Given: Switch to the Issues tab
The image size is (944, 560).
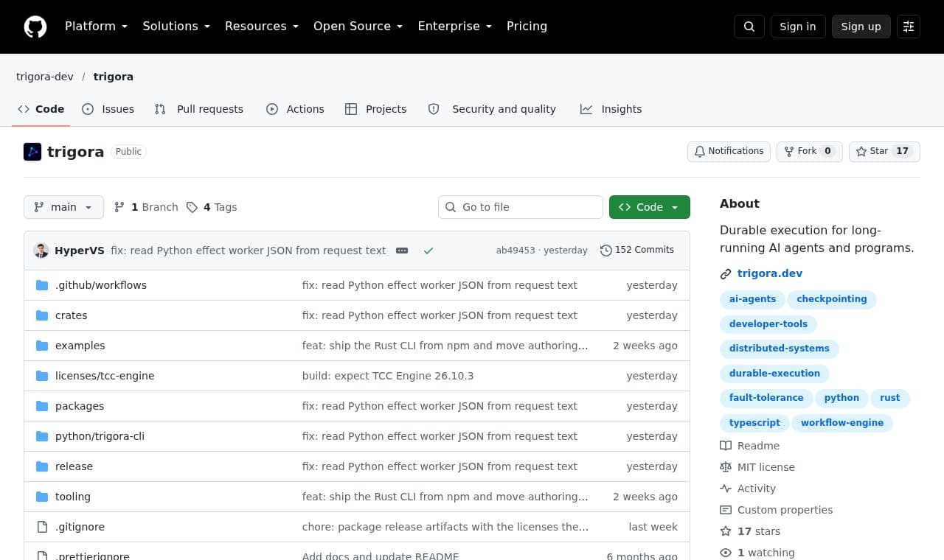Looking at the screenshot, I should tap(108, 109).
